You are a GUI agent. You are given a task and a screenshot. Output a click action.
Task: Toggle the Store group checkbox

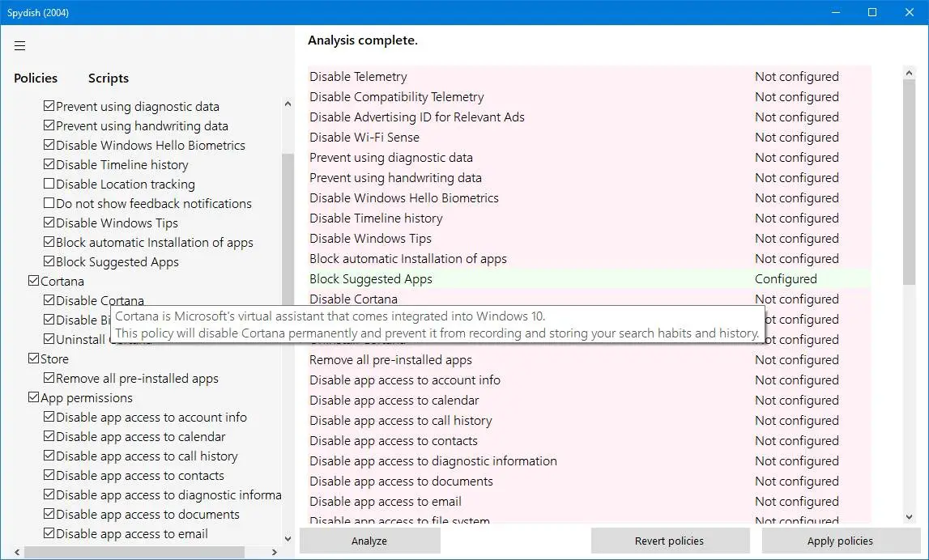[x=34, y=359]
